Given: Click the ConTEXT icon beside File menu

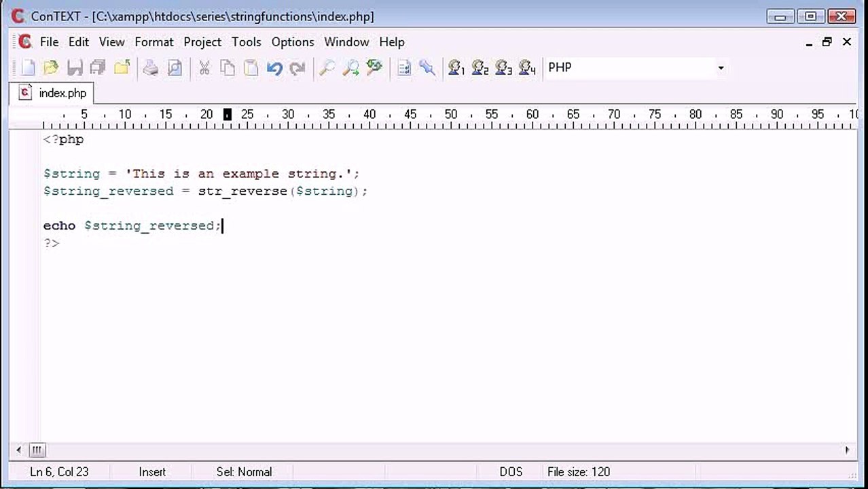Looking at the screenshot, I should point(25,42).
